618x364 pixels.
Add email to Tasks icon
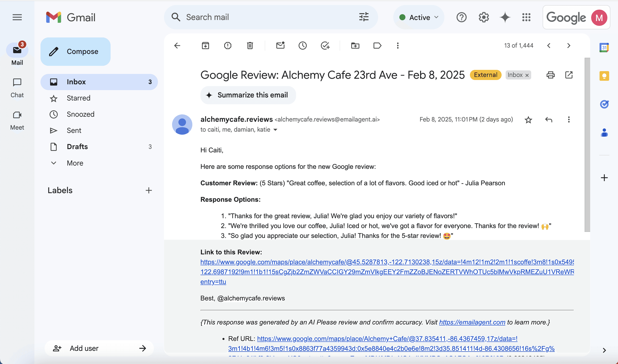[x=325, y=46]
